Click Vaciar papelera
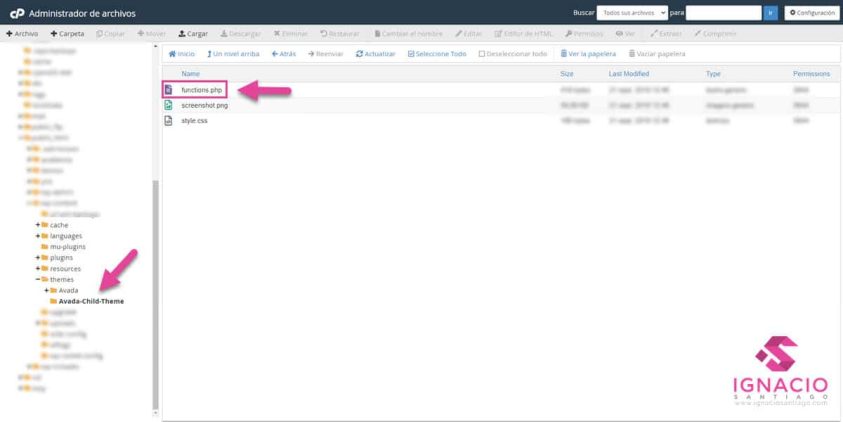Image resolution: width=843 pixels, height=422 pixels. [x=656, y=54]
